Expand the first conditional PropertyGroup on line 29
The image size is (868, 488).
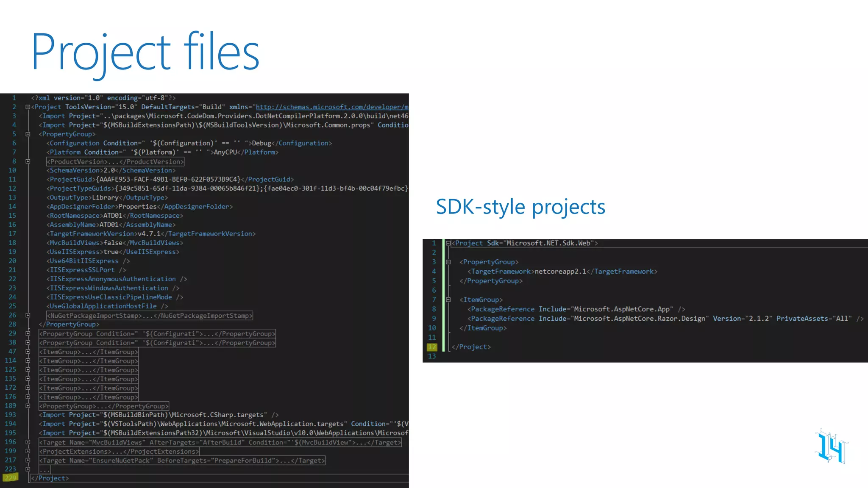[x=28, y=333]
